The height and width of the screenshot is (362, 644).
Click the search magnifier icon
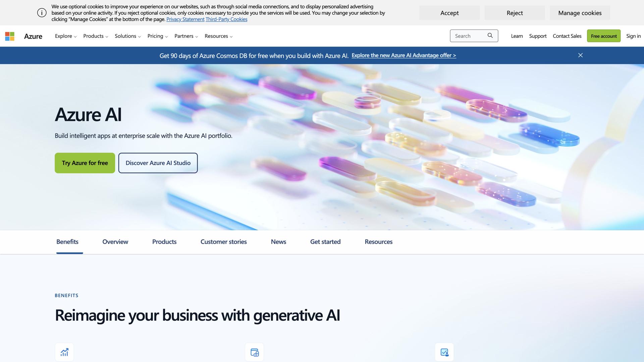click(490, 36)
